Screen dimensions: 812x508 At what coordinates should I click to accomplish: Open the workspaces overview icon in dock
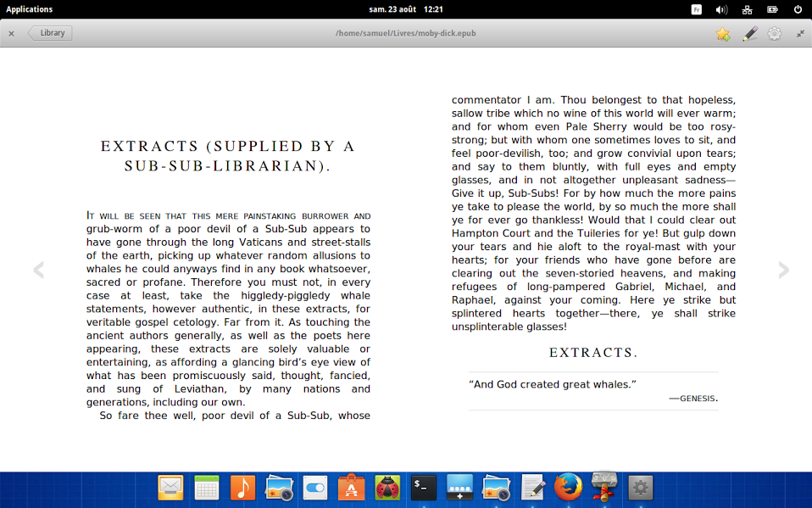click(x=460, y=488)
